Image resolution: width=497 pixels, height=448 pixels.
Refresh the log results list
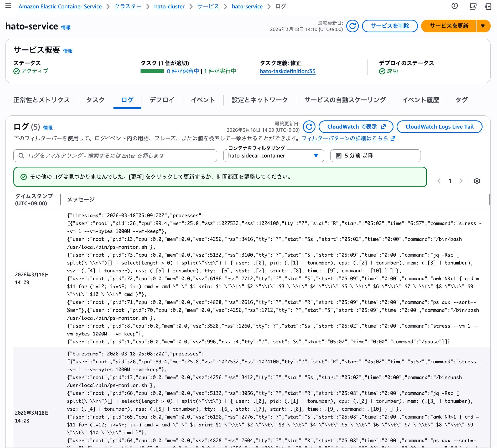pos(309,126)
